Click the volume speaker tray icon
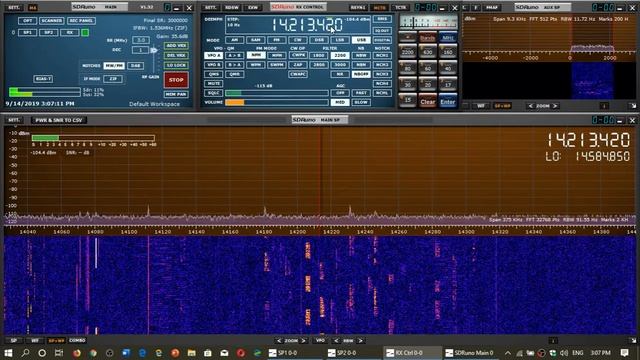 (x=564, y=353)
